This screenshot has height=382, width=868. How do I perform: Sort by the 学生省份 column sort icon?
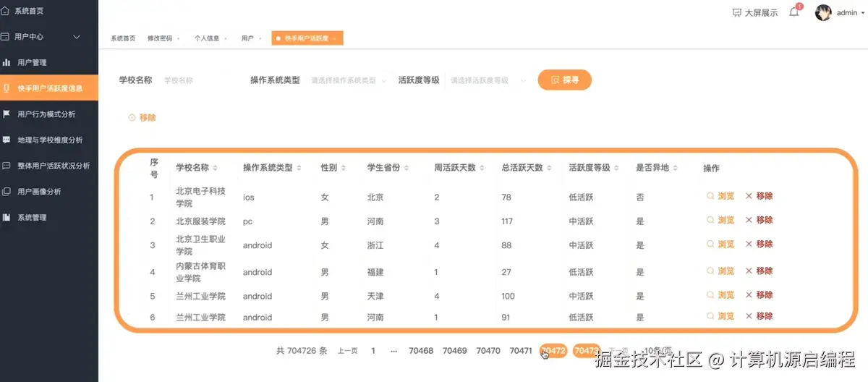click(407, 168)
